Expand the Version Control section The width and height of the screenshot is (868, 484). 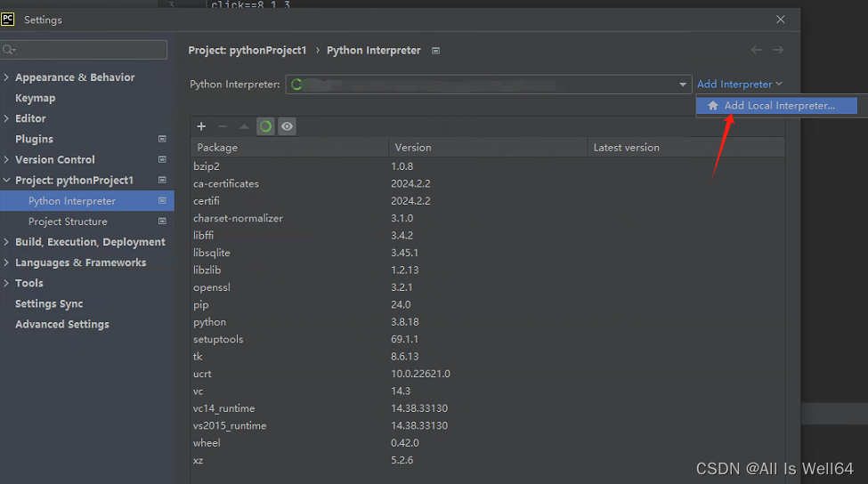(x=6, y=159)
